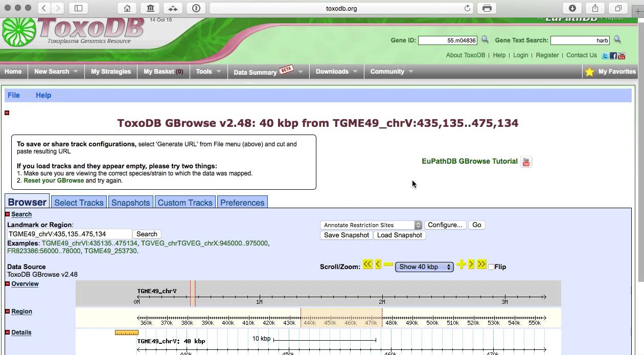Switch to Preferences tab
Screen dimensions: 644x355
(242, 202)
